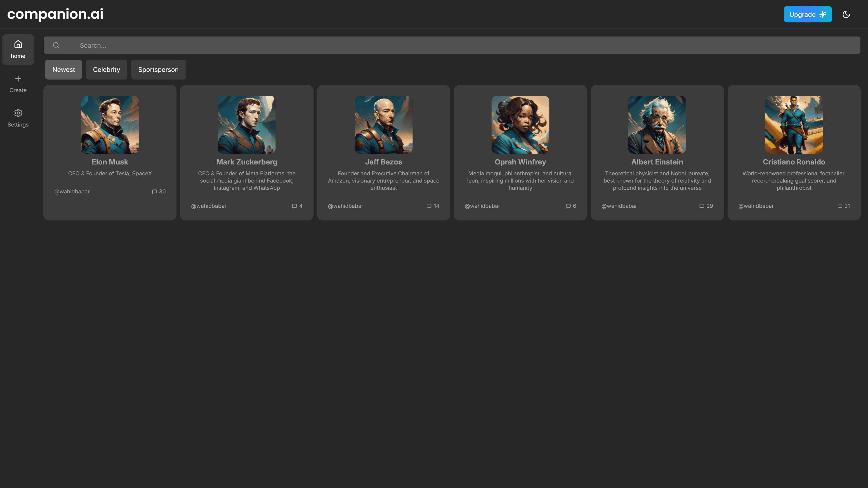This screenshot has width=868, height=488.
Task: Click Cristiano Ronaldo's portrait thumbnail
Action: point(794,125)
